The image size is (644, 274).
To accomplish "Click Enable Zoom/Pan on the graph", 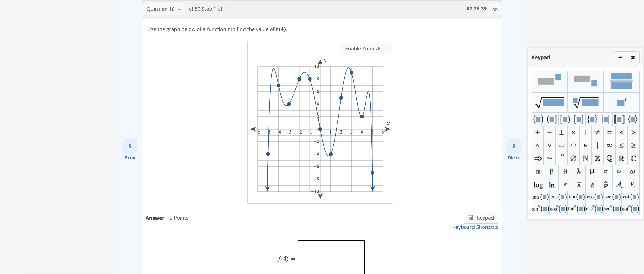I will (x=366, y=48).
